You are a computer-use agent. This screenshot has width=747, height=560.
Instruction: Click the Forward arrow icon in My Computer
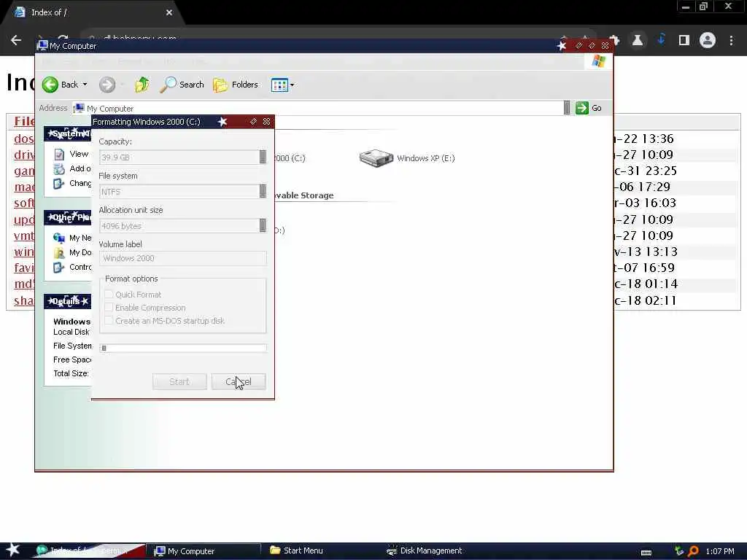pos(107,85)
